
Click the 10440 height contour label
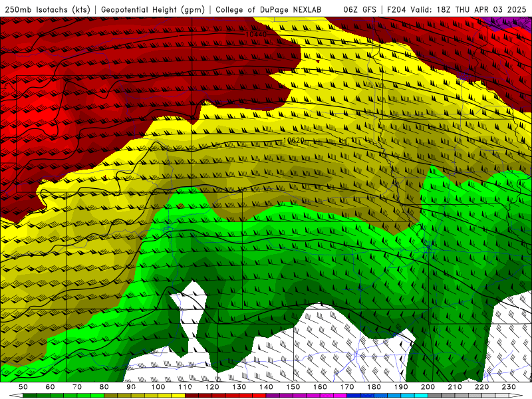point(256,35)
